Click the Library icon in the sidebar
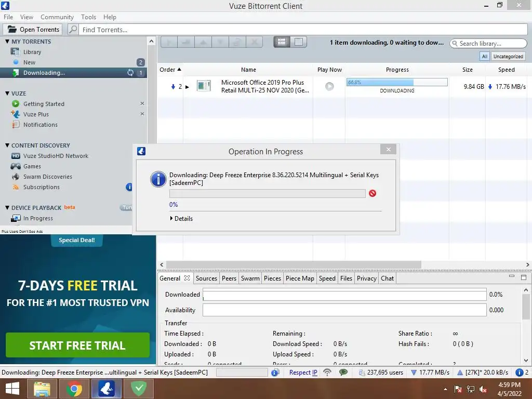532x399 pixels. 15,52
